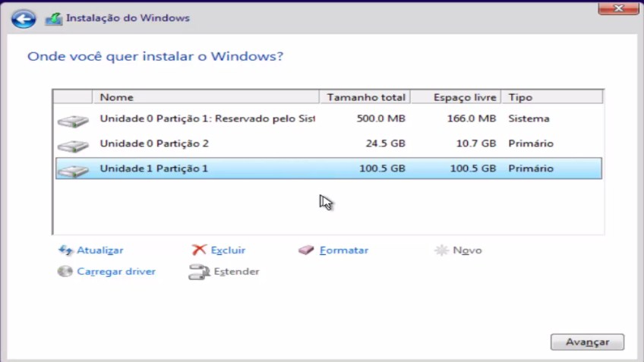This screenshot has height=362, width=644.
Task: Click drive icon of Unidade 1 Partição 1
Action: [x=73, y=171]
